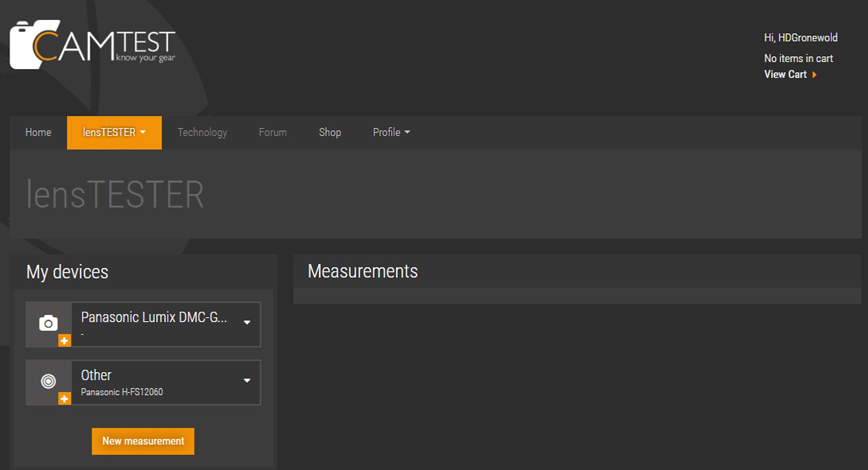
Task: Click the CAMTEST logo
Action: click(x=92, y=44)
